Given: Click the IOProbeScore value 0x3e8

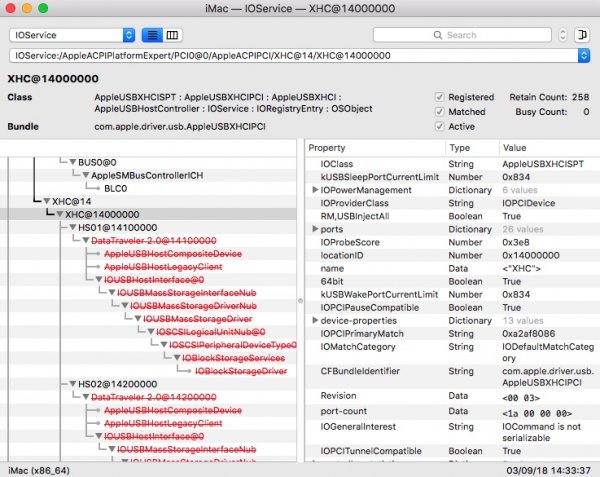Looking at the screenshot, I should coord(517,242).
